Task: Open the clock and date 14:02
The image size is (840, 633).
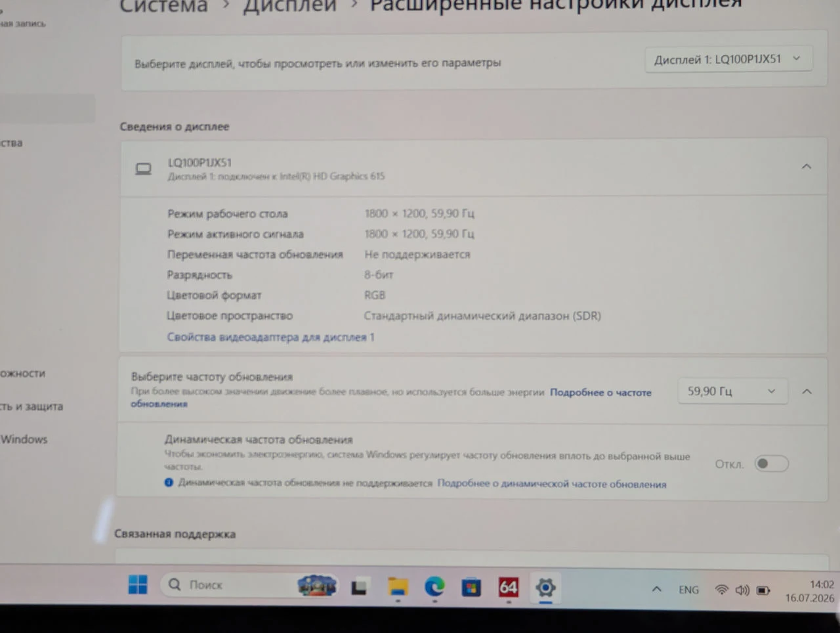Action: tap(810, 591)
